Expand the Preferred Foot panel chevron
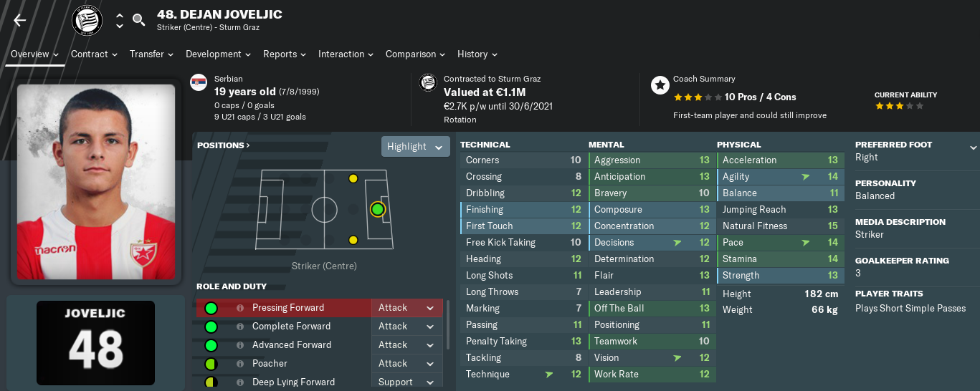Screen dimensions: 980x391 pyautogui.click(x=973, y=148)
